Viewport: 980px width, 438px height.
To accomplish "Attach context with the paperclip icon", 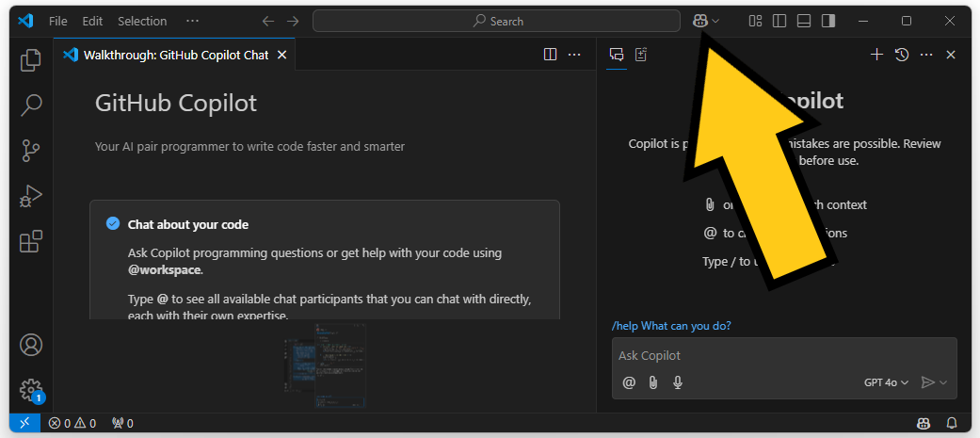I will pyautogui.click(x=652, y=382).
